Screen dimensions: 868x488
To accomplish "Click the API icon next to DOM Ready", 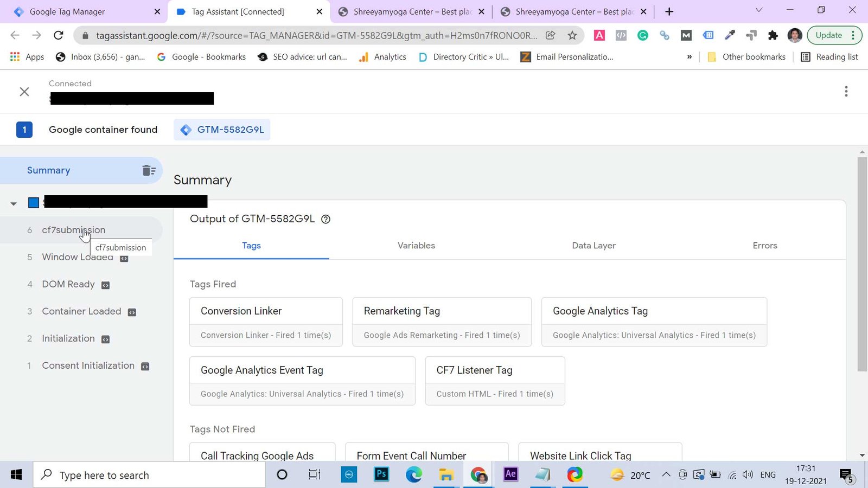I will point(106,285).
